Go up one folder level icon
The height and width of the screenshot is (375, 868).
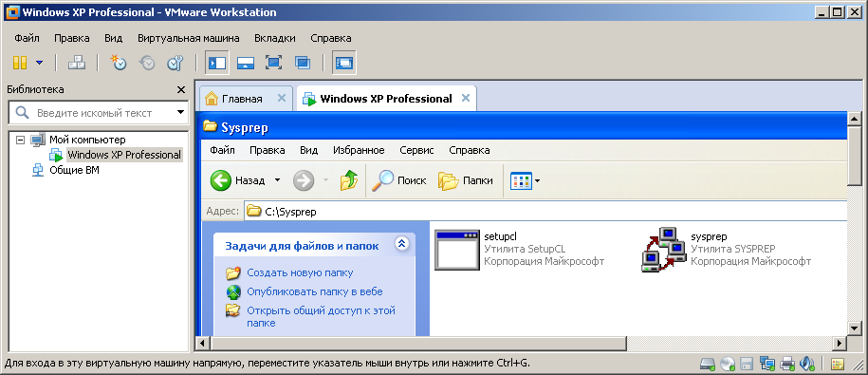[x=349, y=180]
